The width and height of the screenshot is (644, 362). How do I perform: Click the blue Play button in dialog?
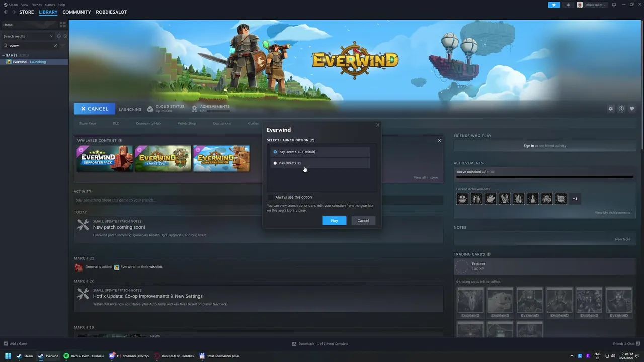334,221
